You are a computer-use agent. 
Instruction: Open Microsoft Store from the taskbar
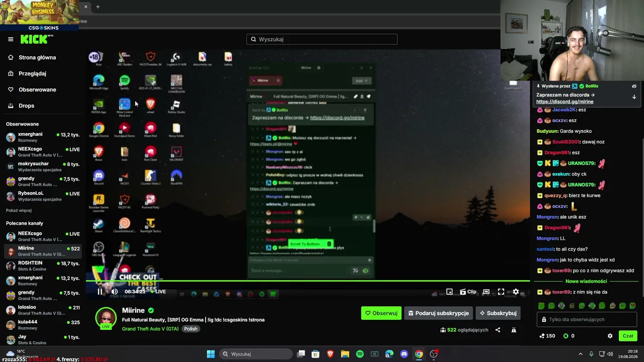[315, 354]
